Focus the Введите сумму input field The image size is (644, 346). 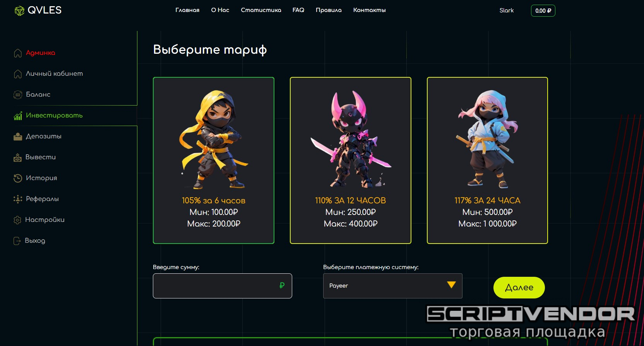tap(223, 286)
